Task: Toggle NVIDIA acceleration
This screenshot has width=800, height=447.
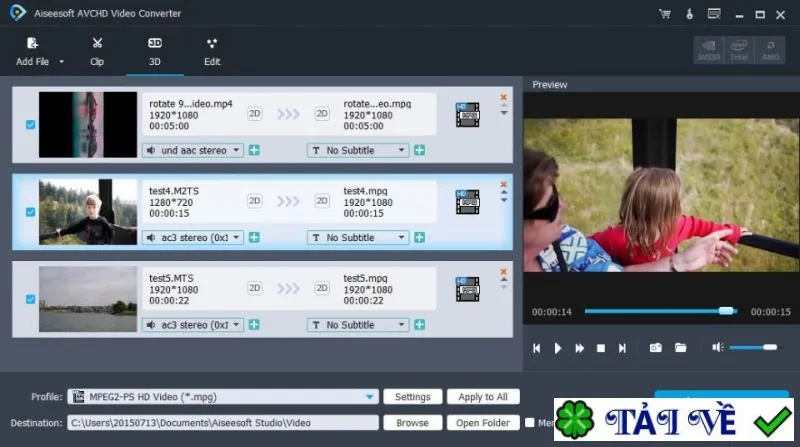Action: pyautogui.click(x=709, y=50)
